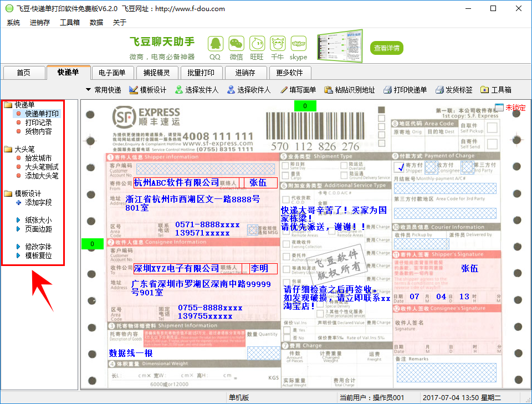Click the receiver company field 深圳XYZ电子有限公司

176,269
